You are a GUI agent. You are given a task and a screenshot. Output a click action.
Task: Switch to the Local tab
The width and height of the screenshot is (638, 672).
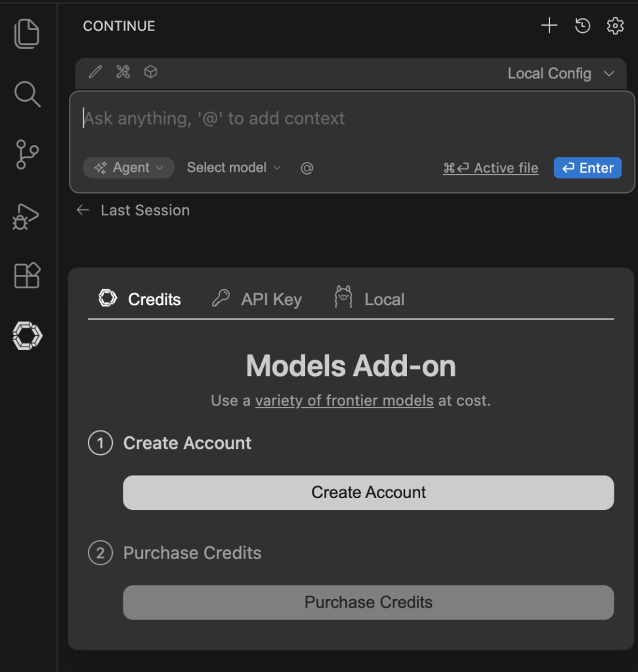click(370, 299)
